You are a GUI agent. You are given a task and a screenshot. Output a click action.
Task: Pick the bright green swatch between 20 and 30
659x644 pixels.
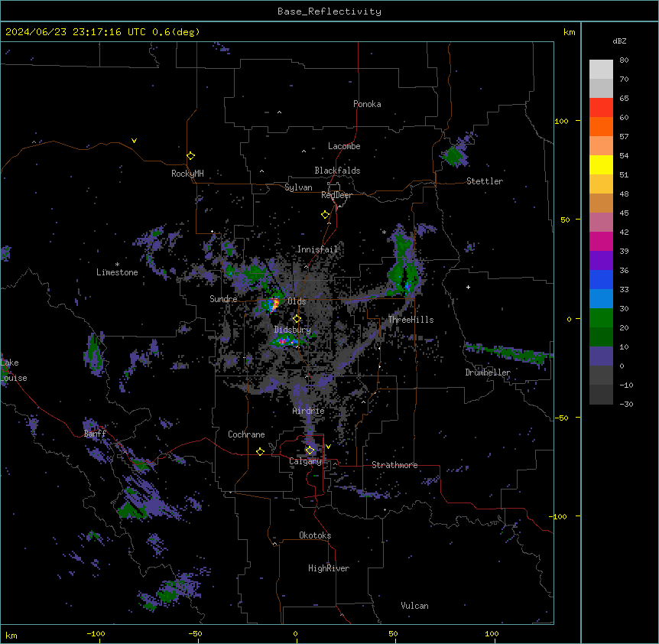(x=601, y=318)
